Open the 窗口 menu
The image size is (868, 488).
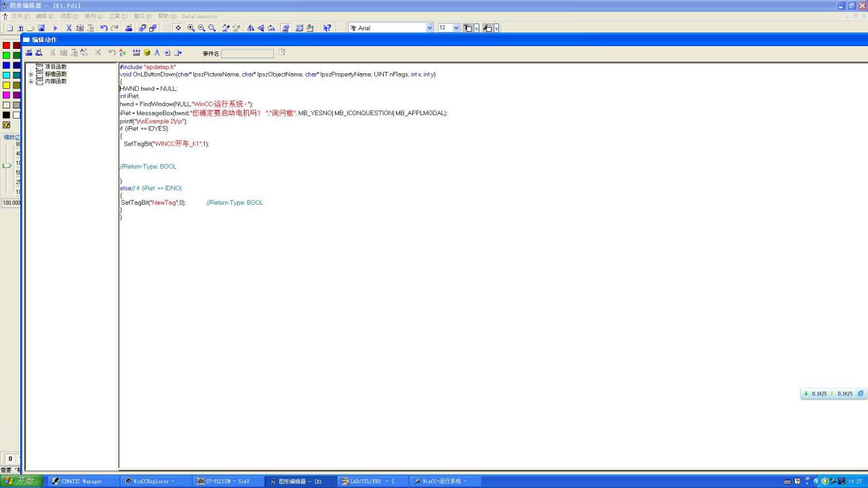click(142, 16)
